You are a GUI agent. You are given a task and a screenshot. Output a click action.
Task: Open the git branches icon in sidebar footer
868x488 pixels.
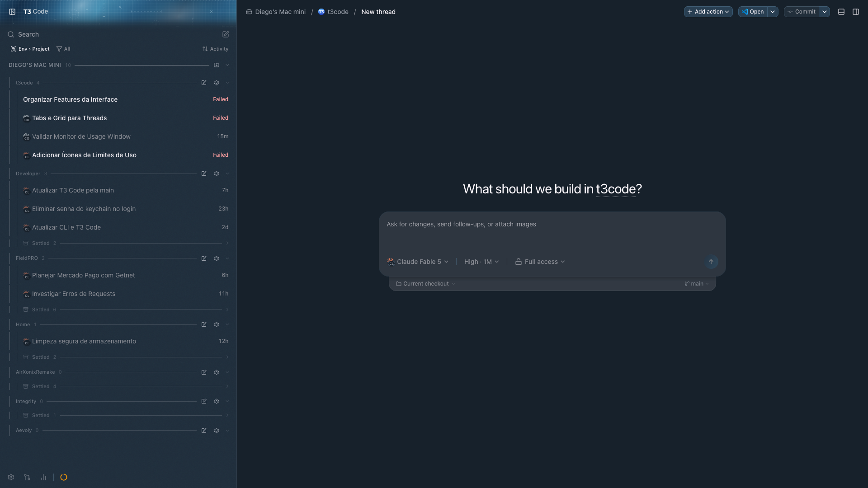coord(27,477)
